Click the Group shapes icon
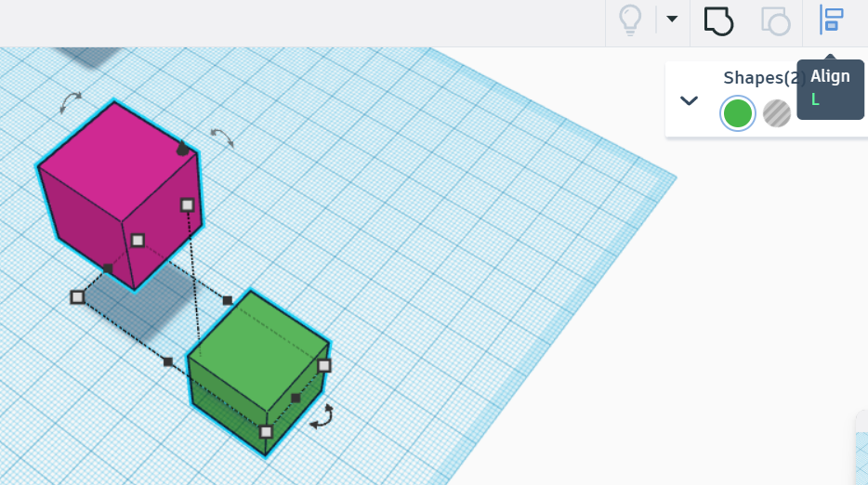 pos(718,21)
